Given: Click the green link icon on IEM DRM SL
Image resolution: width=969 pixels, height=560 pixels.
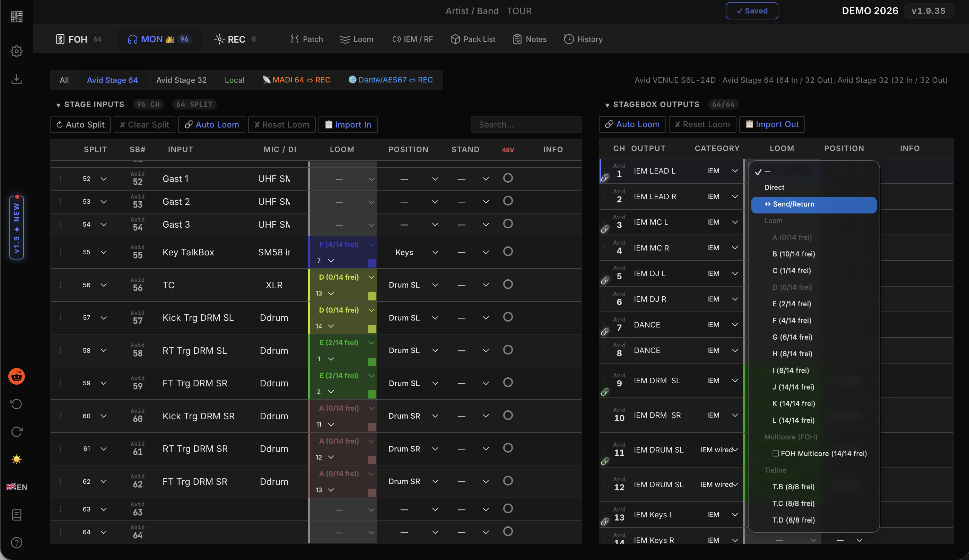Looking at the screenshot, I should click(605, 392).
